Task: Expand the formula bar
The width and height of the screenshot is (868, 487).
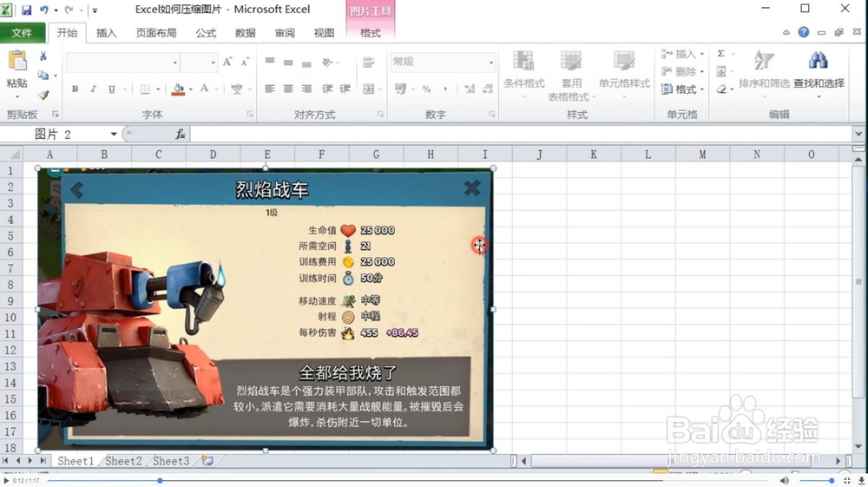Action: pos(858,134)
